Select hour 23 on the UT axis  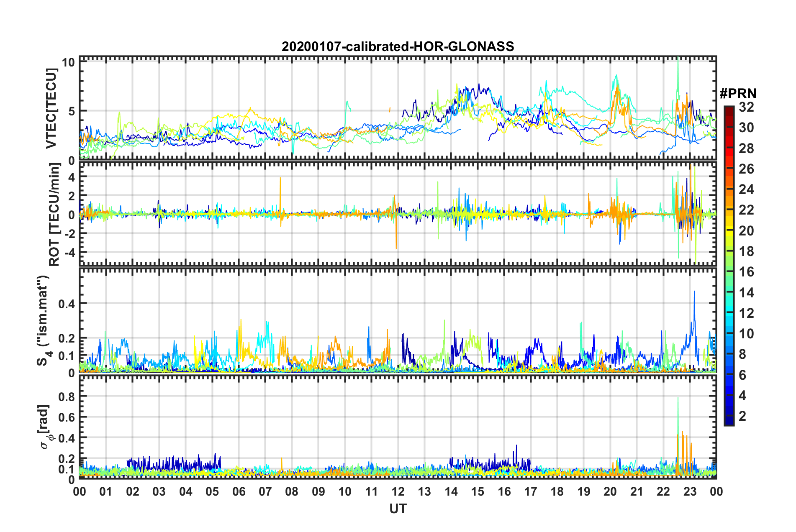(x=690, y=491)
